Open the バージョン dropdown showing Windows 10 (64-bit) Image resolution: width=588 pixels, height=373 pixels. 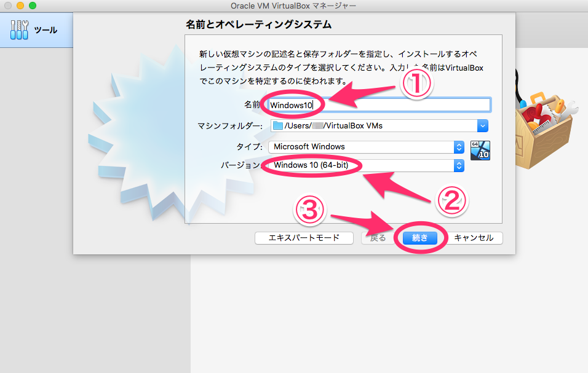click(458, 165)
